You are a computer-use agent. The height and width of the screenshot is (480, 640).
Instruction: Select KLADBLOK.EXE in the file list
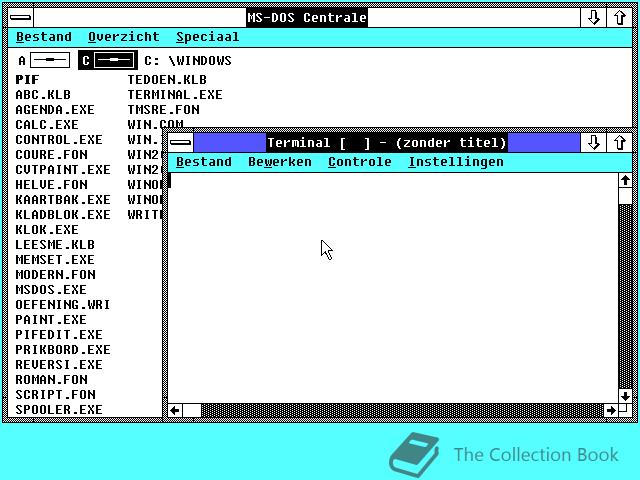[x=63, y=215]
